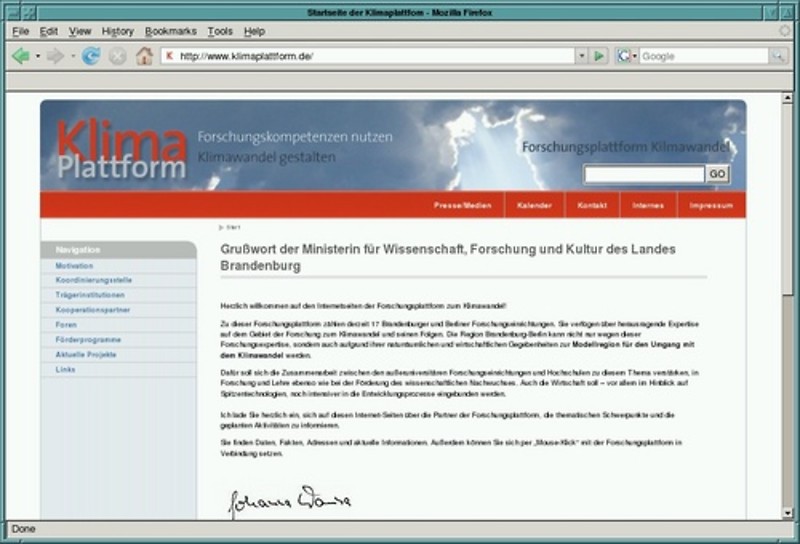
Task: Open the History menu
Action: tap(117, 31)
